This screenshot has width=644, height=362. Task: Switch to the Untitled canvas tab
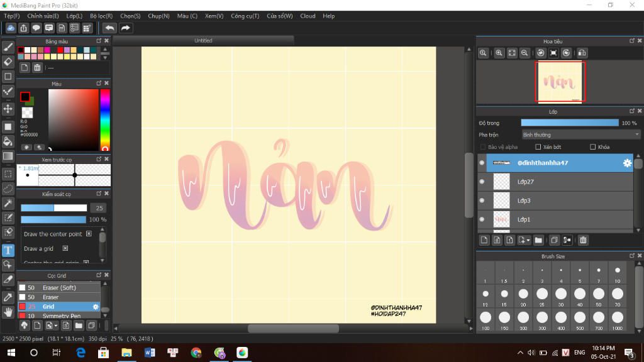tap(203, 41)
